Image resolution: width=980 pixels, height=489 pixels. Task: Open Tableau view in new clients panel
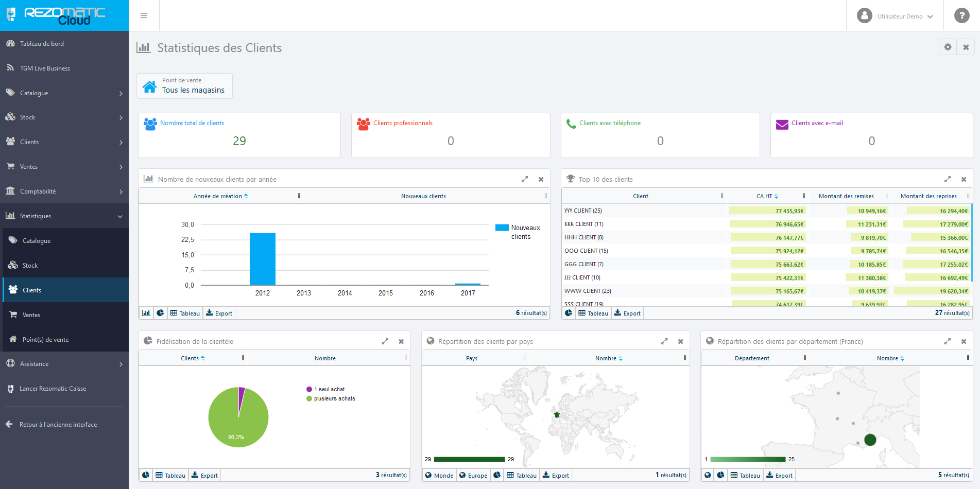pyautogui.click(x=185, y=313)
